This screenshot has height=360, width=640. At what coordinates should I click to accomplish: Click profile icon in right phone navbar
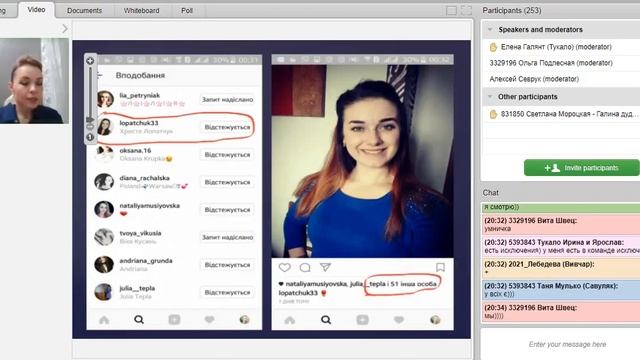(435, 320)
